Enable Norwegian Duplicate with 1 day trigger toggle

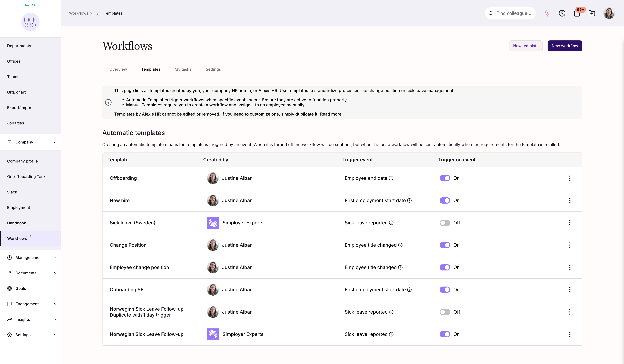click(445, 312)
